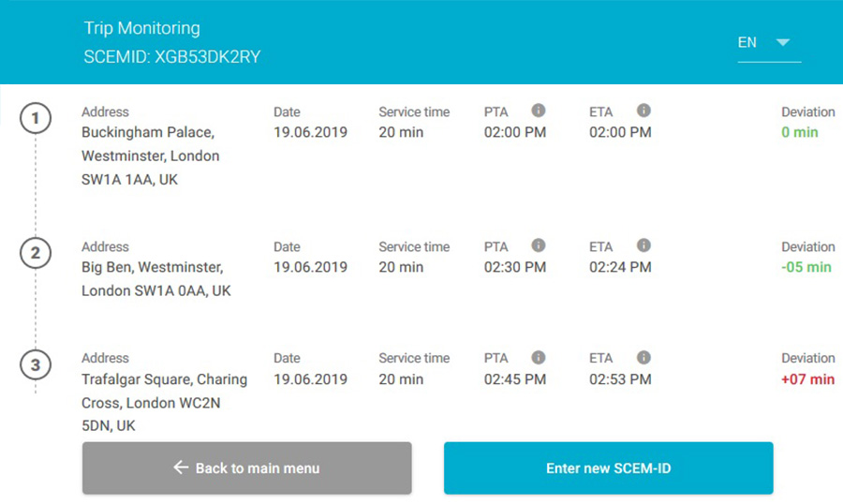
Task: Click the red +07 min deviation value
Action: 807,379
